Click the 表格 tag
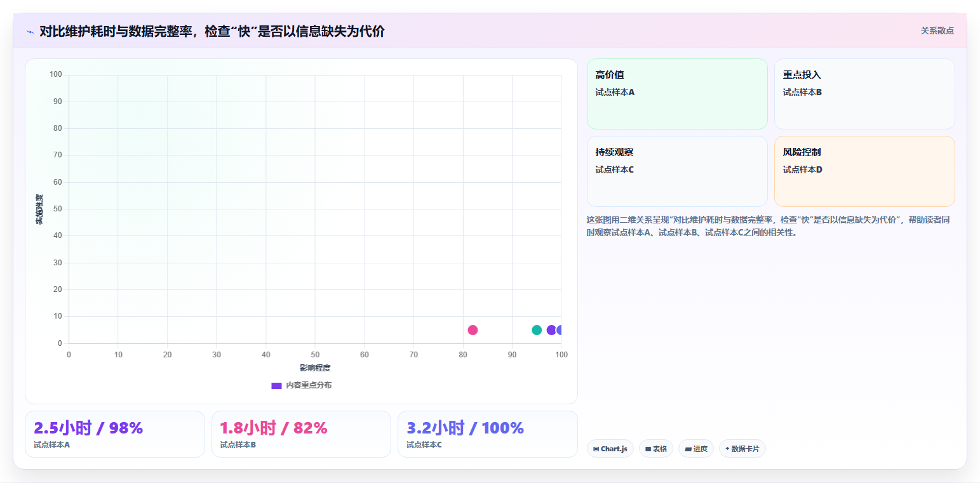The image size is (980, 483). pyautogui.click(x=656, y=449)
